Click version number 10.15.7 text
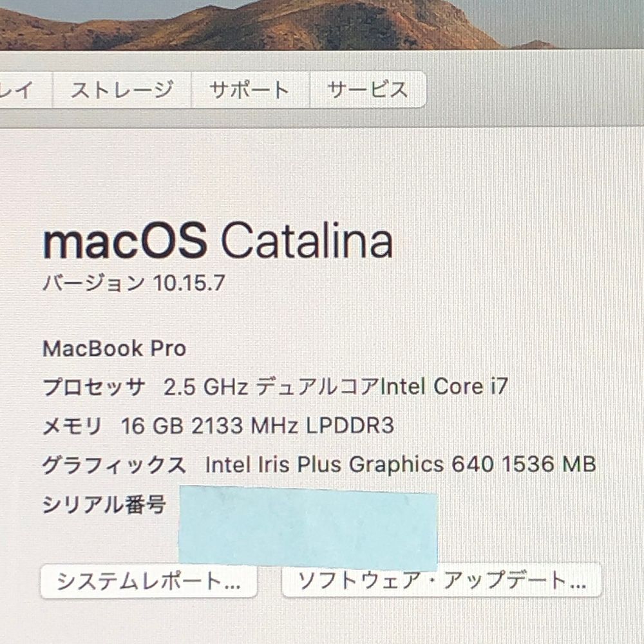The height and width of the screenshot is (644, 644). (x=189, y=283)
